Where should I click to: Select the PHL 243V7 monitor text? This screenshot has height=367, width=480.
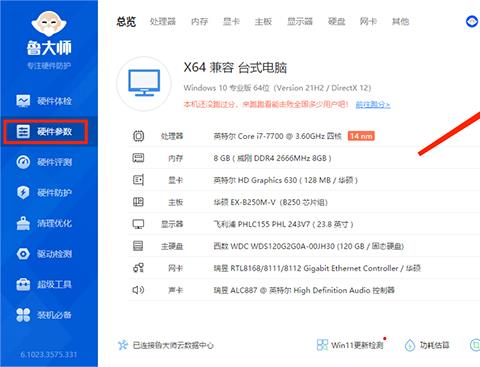(283, 224)
